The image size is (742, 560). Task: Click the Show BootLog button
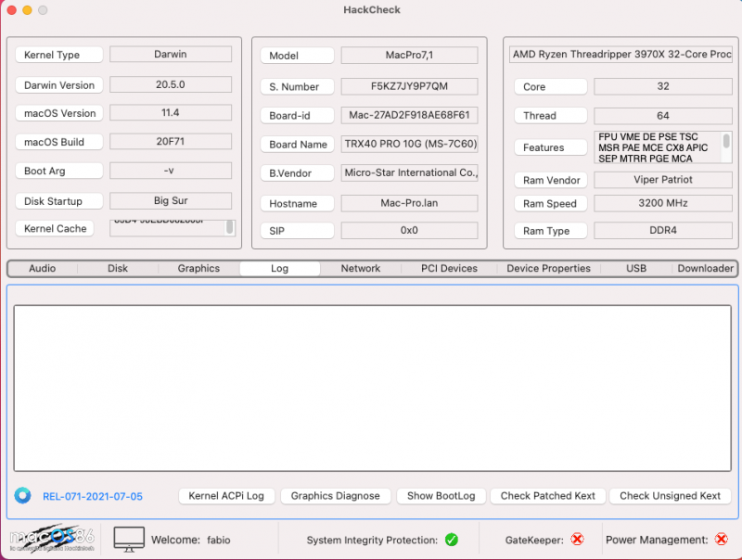pos(441,495)
